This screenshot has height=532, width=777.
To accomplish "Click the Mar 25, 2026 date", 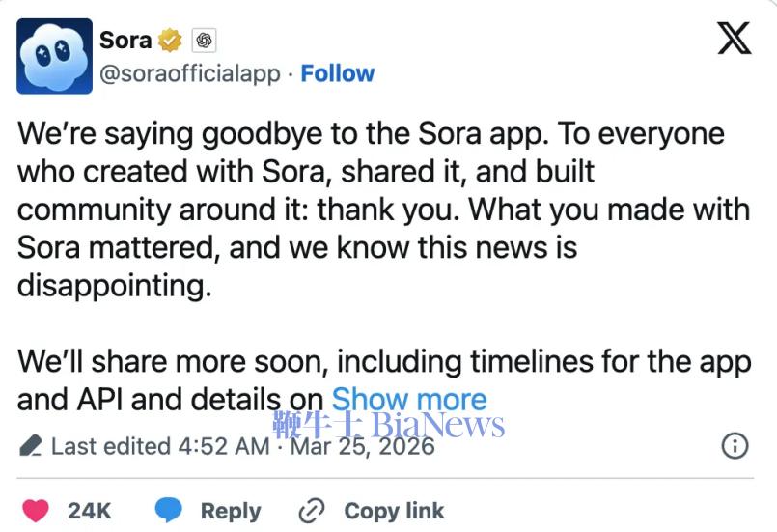I will 362,446.
